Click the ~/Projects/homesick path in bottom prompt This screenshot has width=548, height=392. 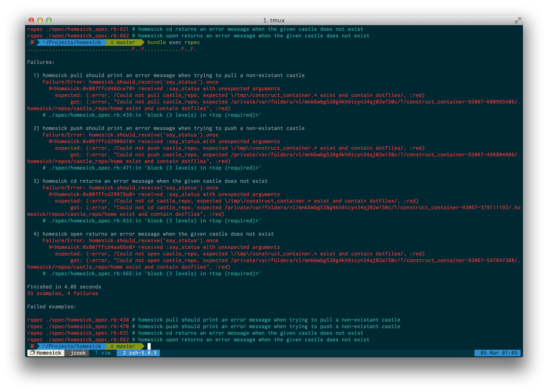point(72,346)
